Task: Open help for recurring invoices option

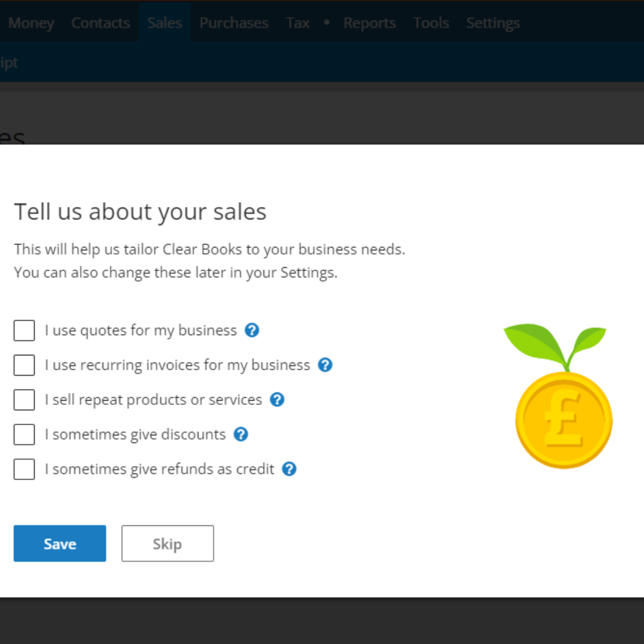Action: 325,365
